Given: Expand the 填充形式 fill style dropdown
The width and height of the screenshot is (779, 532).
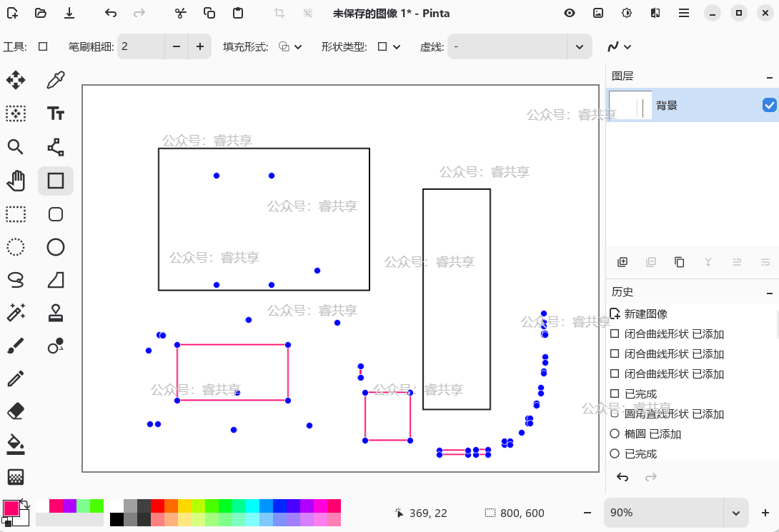Looking at the screenshot, I should [x=290, y=47].
